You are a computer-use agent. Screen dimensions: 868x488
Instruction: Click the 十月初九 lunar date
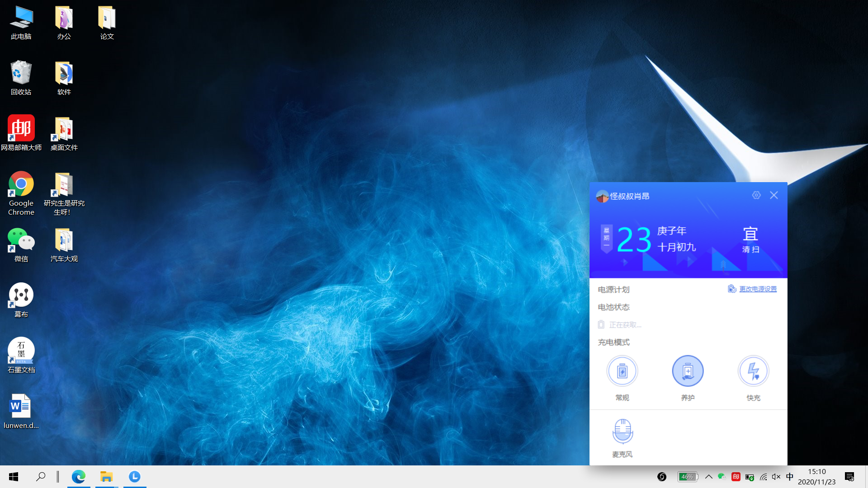[676, 247]
